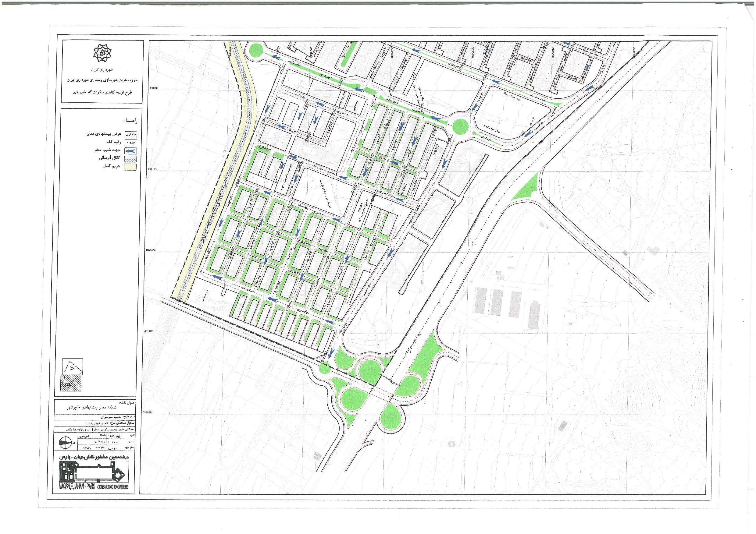The width and height of the screenshot is (756, 534).
Task: Click the Tehran Municipality emblem logo
Action: point(102,53)
